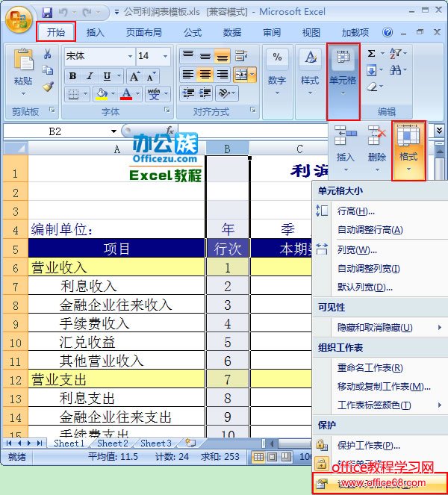
Task: Switch to Sheet3 worksheet tab
Action: tap(155, 443)
